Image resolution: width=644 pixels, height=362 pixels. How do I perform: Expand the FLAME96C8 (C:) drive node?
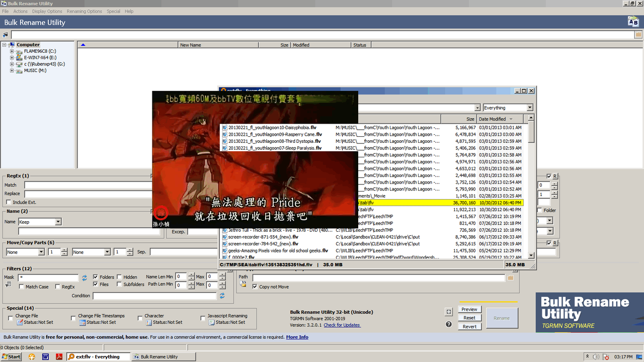point(12,51)
